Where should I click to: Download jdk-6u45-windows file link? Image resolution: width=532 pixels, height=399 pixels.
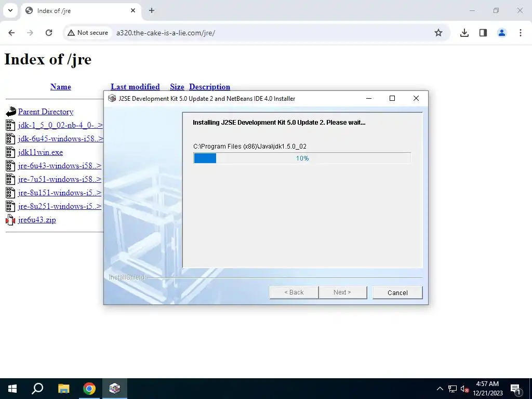(x=60, y=139)
